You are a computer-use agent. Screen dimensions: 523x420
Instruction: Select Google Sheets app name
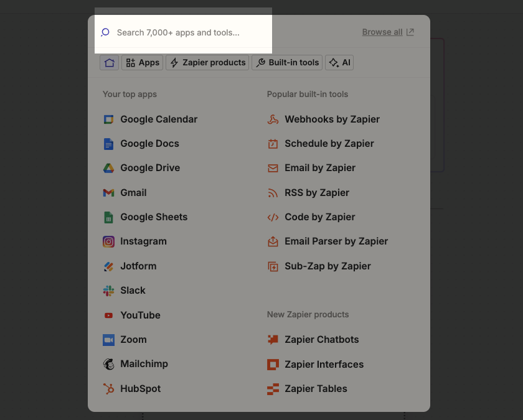pos(154,217)
